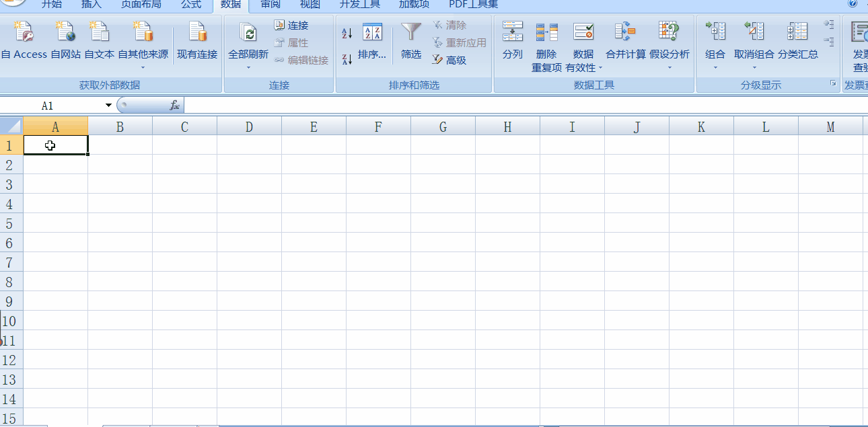This screenshot has width=868, height=427.
Task: Switch to the 加载项 tab
Action: click(x=414, y=5)
